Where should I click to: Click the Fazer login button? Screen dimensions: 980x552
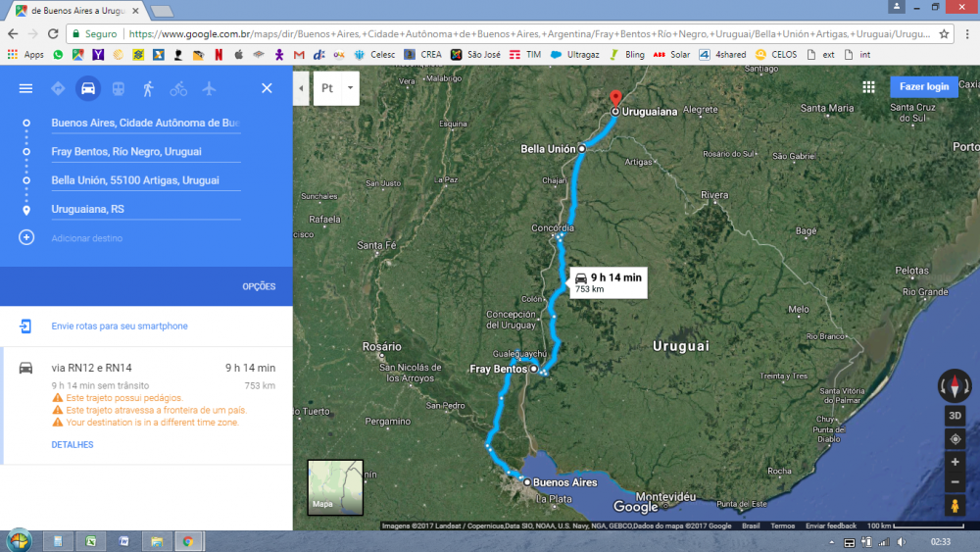(x=924, y=87)
